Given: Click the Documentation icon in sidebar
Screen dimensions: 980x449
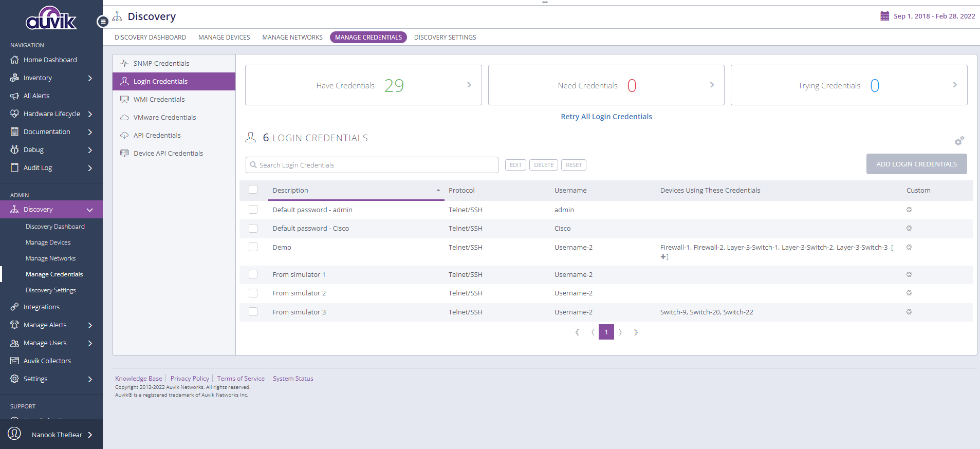Looking at the screenshot, I should [14, 132].
